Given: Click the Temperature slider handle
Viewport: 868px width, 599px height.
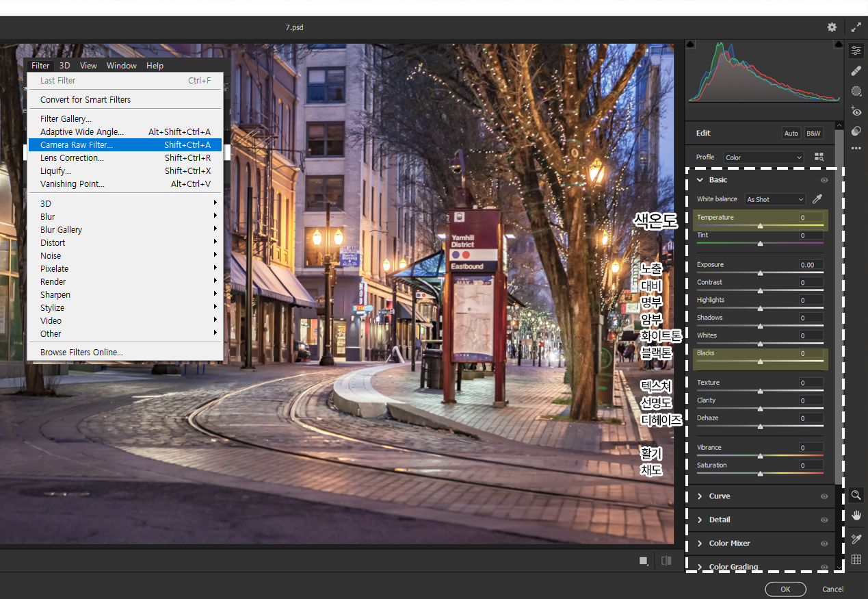Looking at the screenshot, I should 760,226.
